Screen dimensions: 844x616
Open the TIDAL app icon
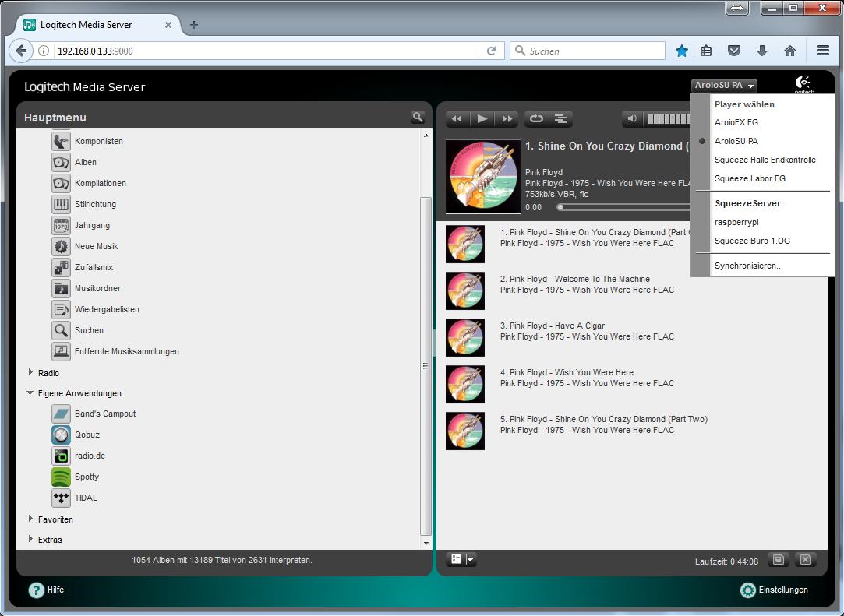click(61, 498)
